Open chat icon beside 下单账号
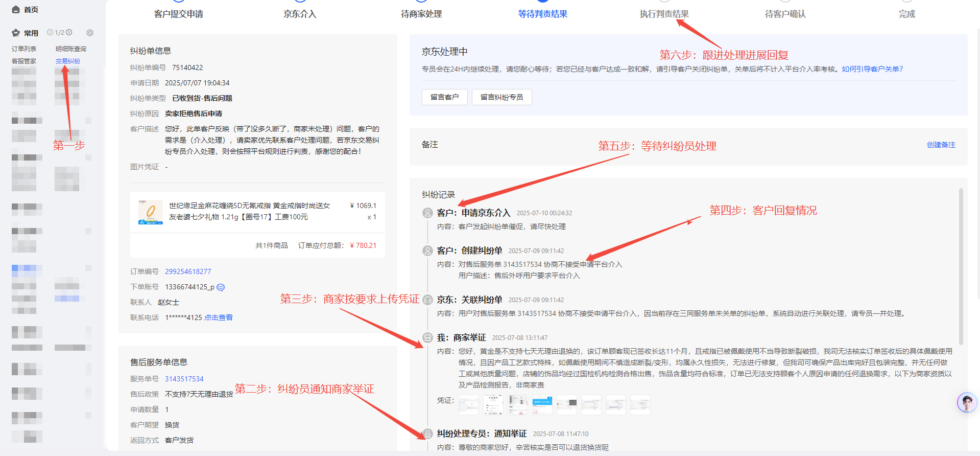Screen dimensions: 980x456 pos(221,287)
